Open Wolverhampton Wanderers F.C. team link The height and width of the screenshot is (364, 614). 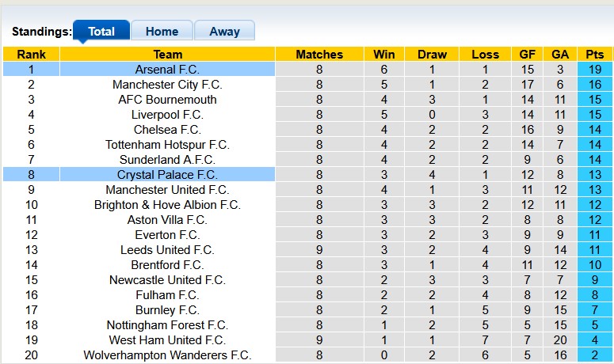(167, 355)
